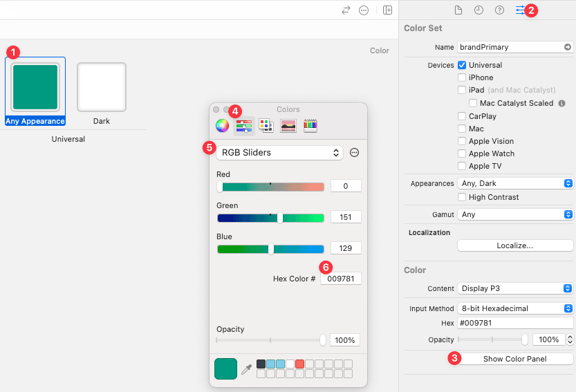Select the Any Appearance color well
Image resolution: width=576 pixels, height=392 pixels.
click(35, 87)
